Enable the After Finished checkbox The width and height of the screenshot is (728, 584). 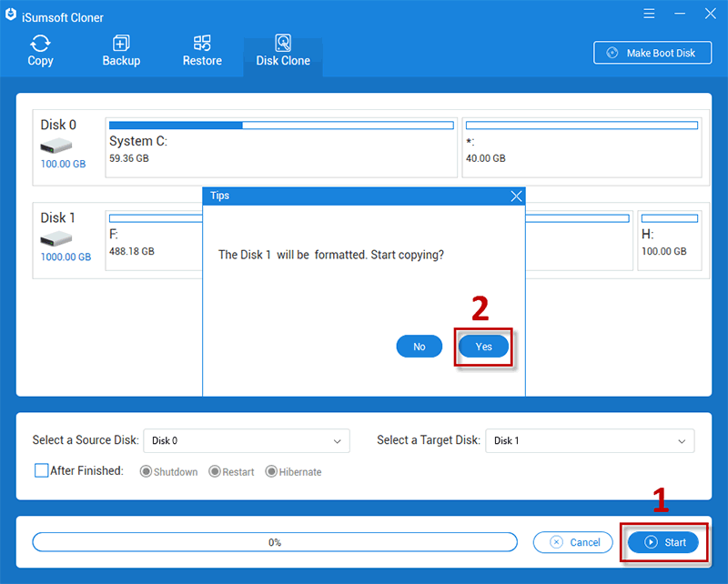coord(41,470)
